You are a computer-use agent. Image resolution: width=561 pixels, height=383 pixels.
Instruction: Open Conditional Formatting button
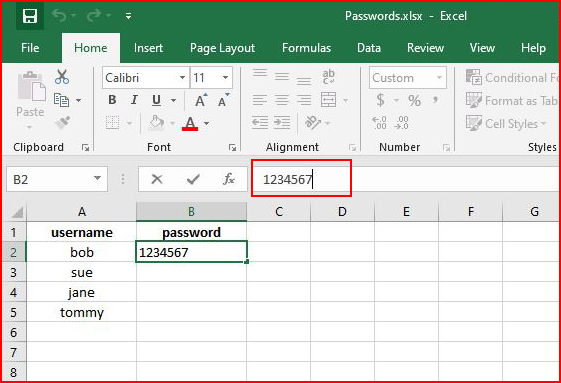coord(512,78)
